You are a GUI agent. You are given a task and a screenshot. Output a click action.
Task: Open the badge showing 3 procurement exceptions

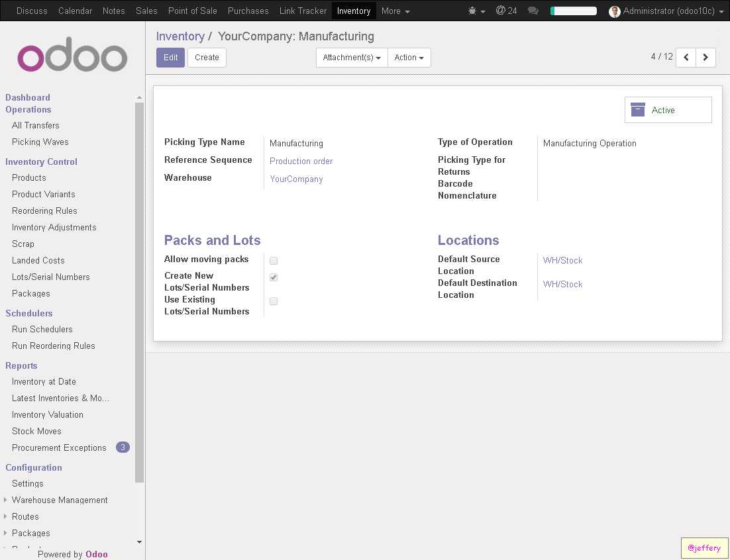point(123,447)
